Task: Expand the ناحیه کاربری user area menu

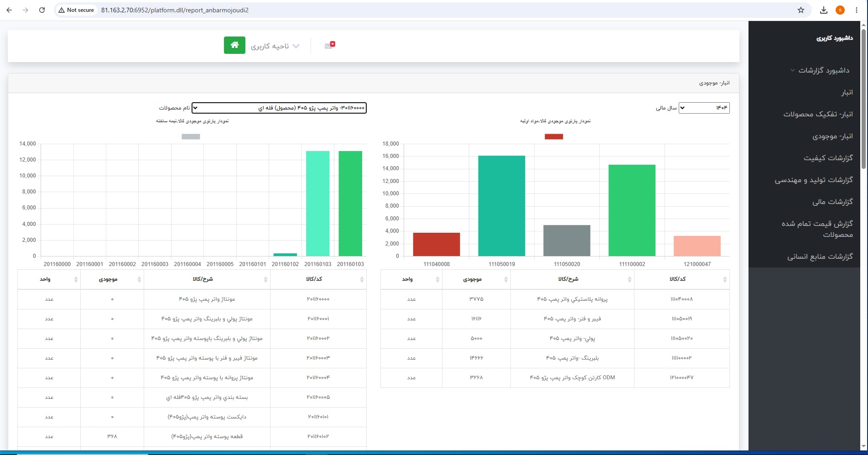Action: click(x=275, y=46)
